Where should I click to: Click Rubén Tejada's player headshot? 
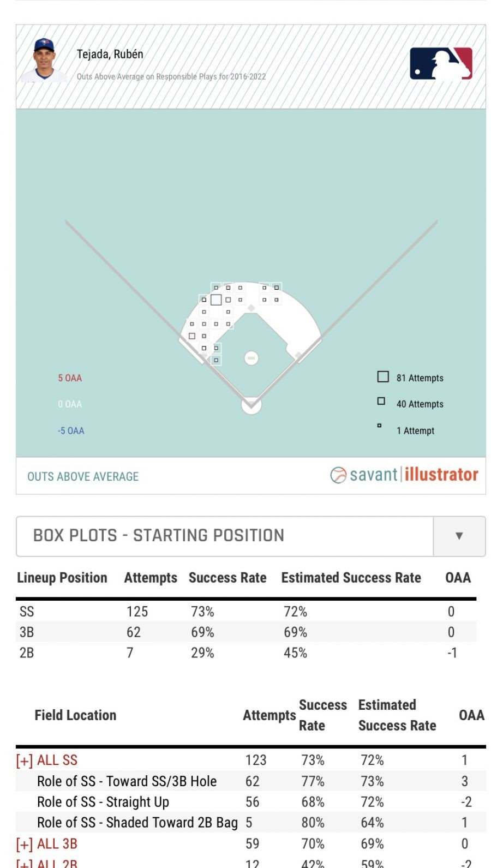click(x=44, y=60)
